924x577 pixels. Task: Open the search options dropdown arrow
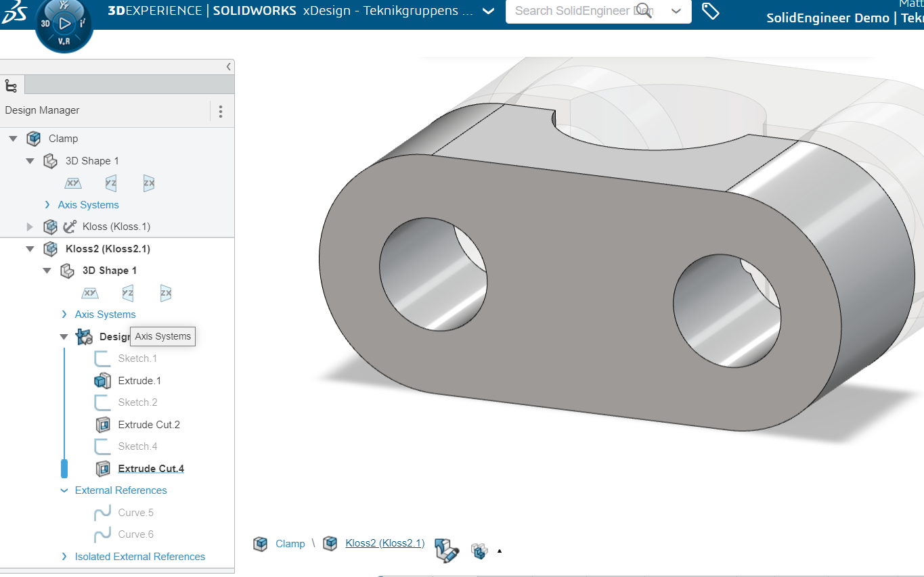(x=676, y=11)
